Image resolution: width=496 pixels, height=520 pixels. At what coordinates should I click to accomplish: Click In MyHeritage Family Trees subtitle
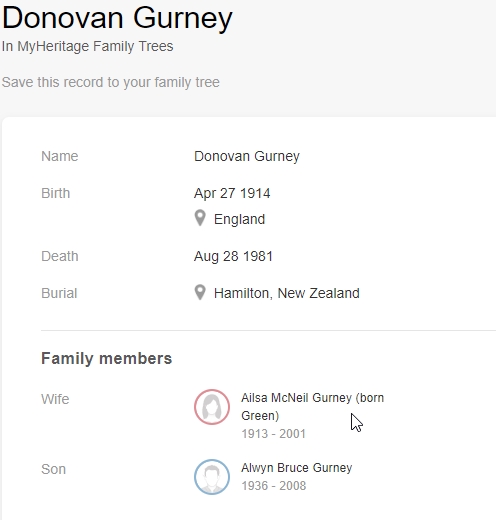click(87, 46)
